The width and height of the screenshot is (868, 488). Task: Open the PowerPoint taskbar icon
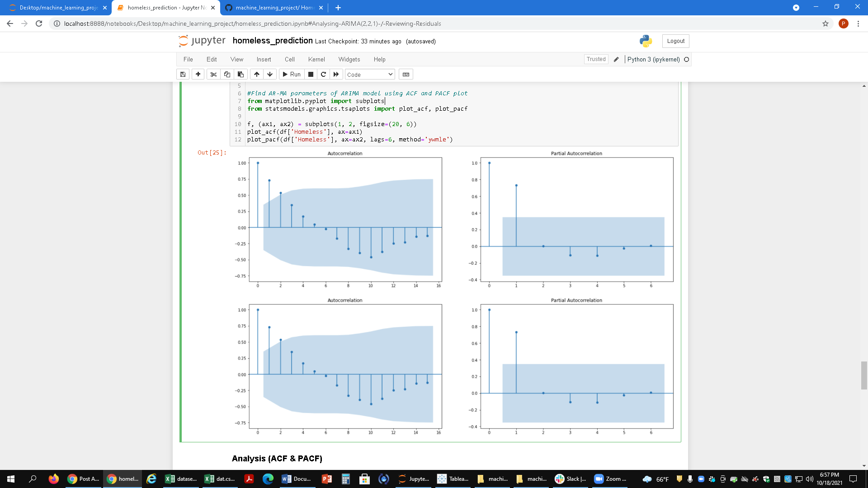point(326,479)
